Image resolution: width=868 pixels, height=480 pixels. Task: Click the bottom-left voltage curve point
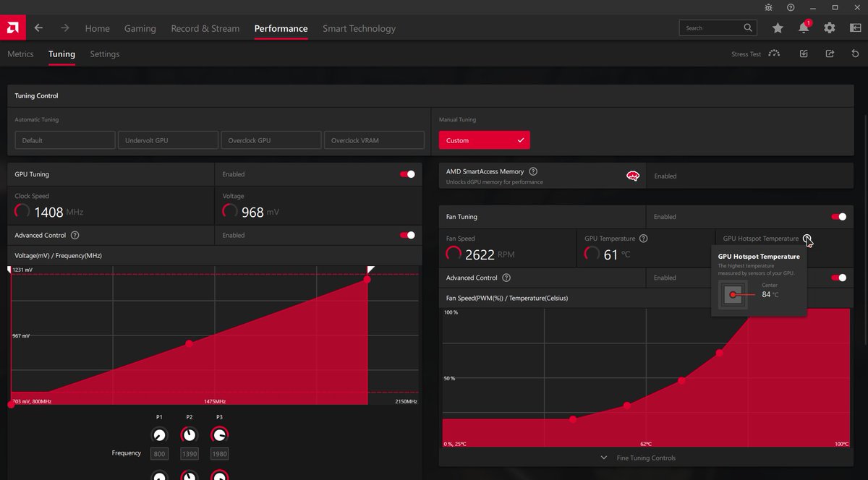[11, 404]
